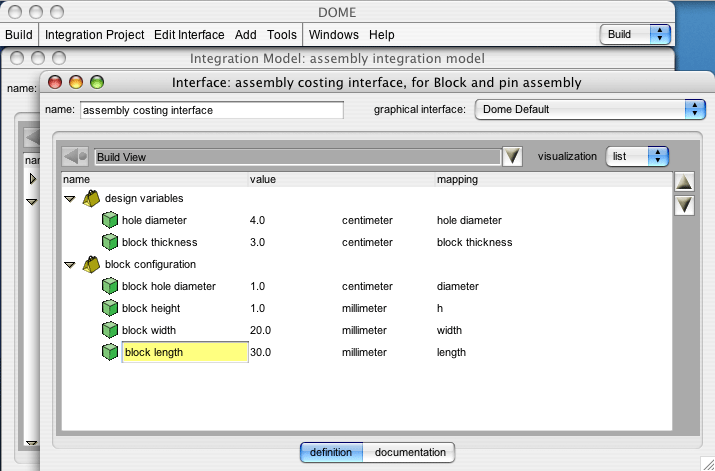Click the centimeter unit of hole diameter
This screenshot has height=471, width=715.
coord(367,220)
